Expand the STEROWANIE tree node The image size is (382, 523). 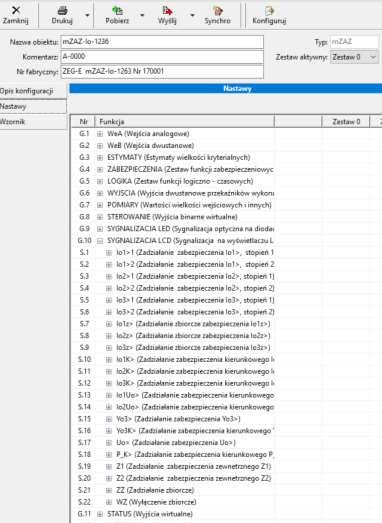pyautogui.click(x=100, y=217)
